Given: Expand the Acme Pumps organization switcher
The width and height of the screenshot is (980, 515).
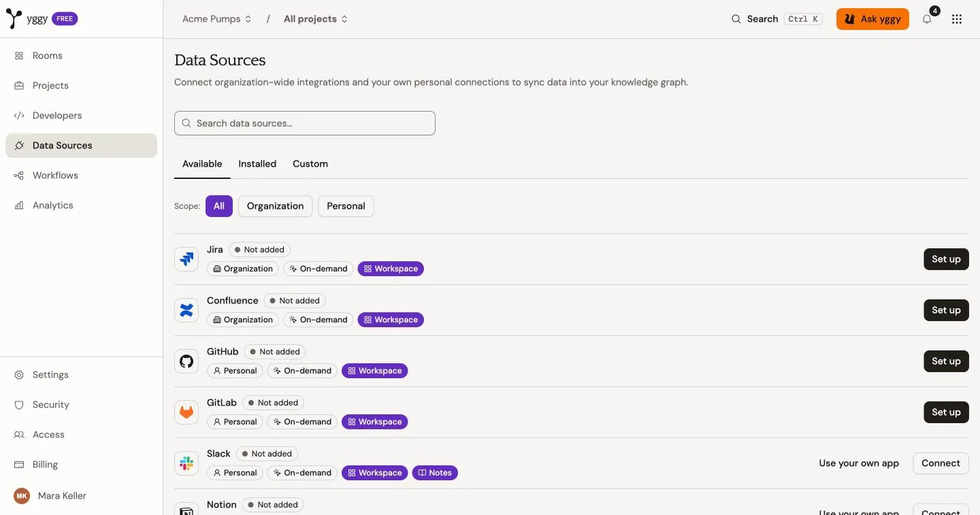Looking at the screenshot, I should 217,19.
